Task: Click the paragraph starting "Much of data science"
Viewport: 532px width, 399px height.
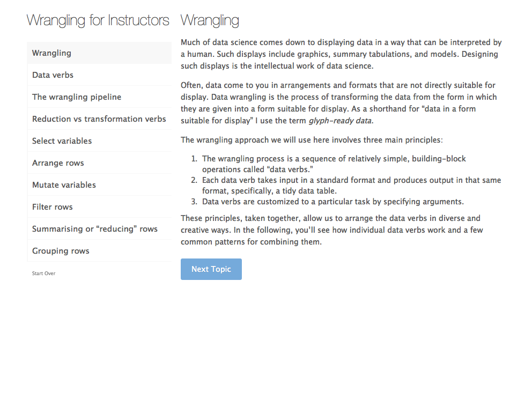Action: pos(341,54)
